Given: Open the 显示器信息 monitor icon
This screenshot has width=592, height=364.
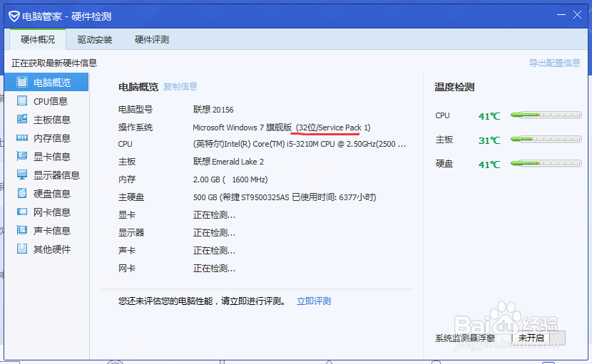Looking at the screenshot, I should 22,175.
